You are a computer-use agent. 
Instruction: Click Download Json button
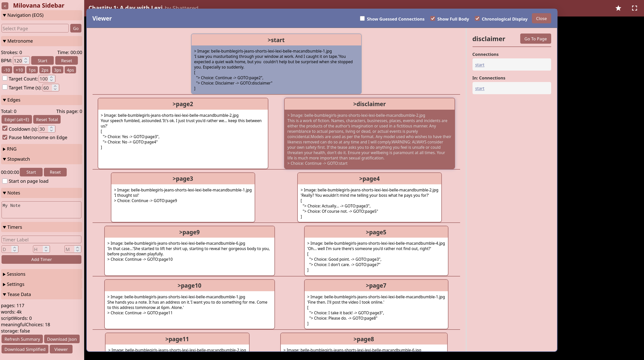click(62, 339)
